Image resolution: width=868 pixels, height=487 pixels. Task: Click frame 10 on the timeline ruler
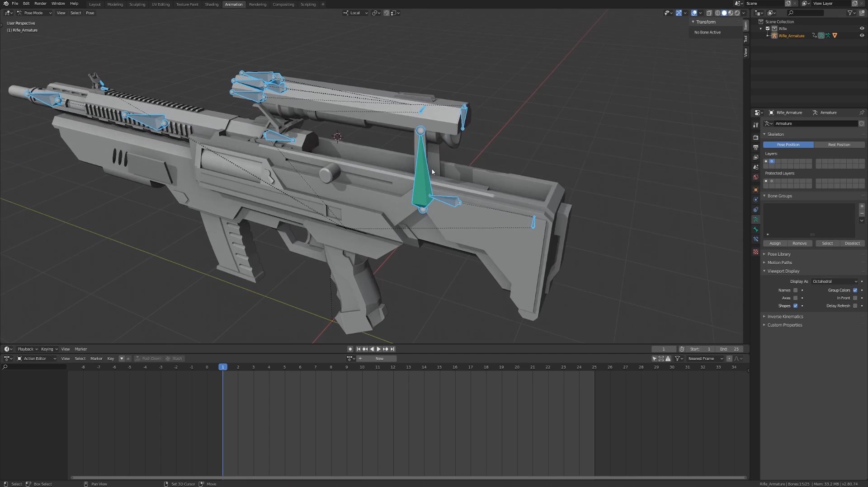pyautogui.click(x=362, y=367)
